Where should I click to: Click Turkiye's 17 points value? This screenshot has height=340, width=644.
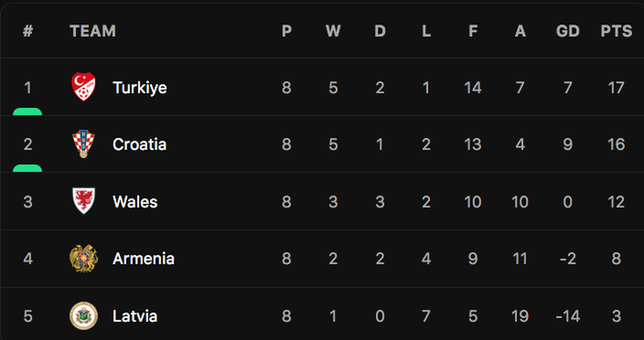pos(616,87)
